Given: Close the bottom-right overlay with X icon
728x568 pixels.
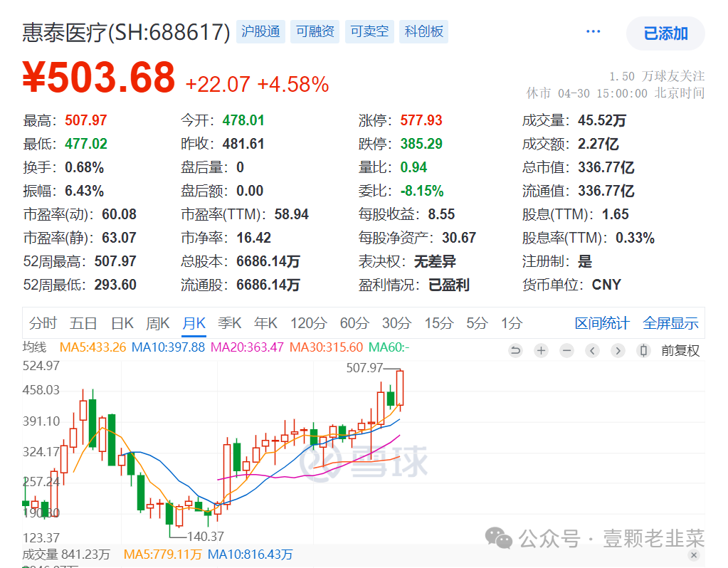Looking at the screenshot, I should (x=694, y=555).
